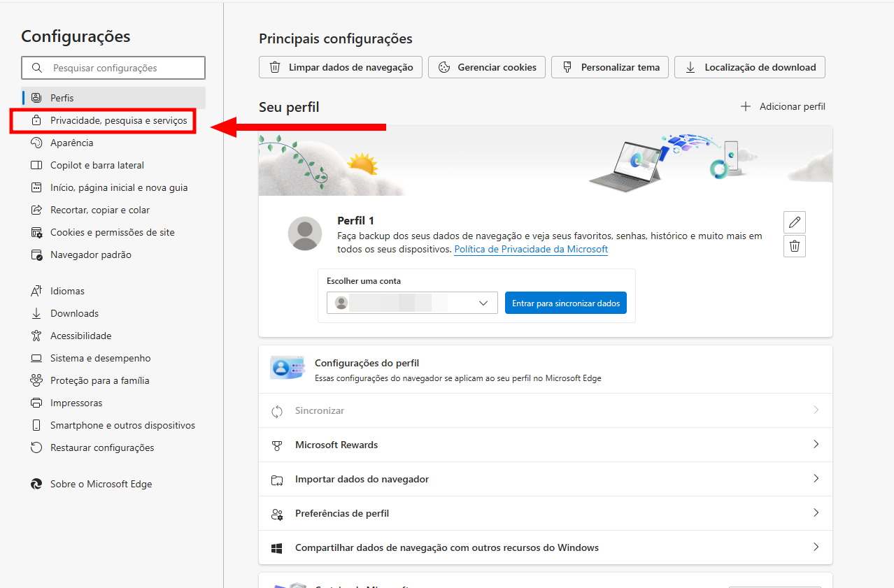Select Cookies e permissões de site
The width and height of the screenshot is (894, 588).
(112, 232)
